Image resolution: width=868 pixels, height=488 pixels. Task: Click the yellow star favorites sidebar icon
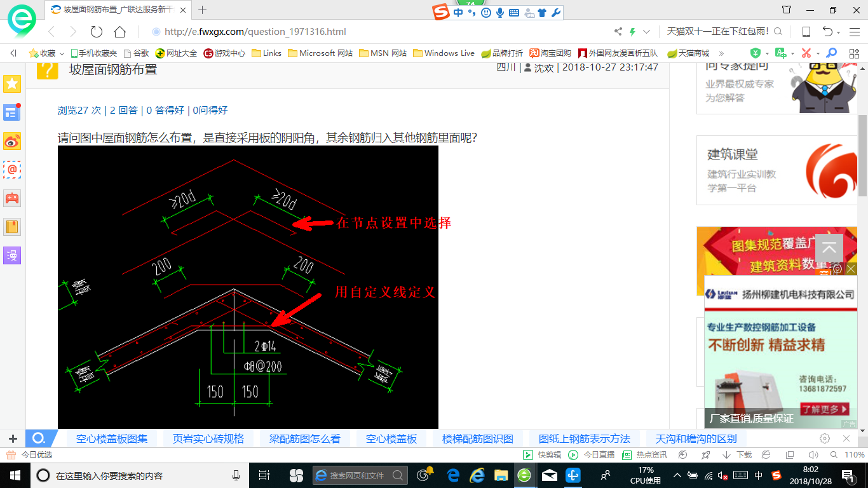pos(12,84)
